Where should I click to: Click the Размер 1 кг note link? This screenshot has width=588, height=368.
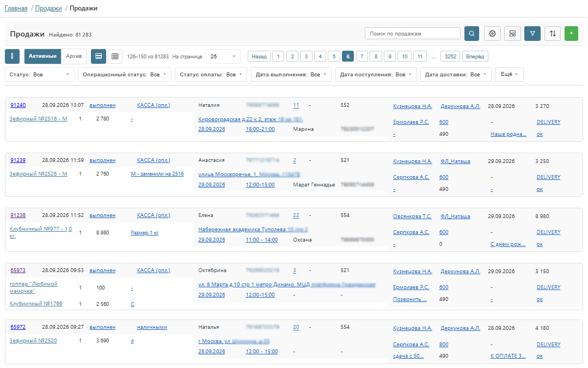[145, 233]
